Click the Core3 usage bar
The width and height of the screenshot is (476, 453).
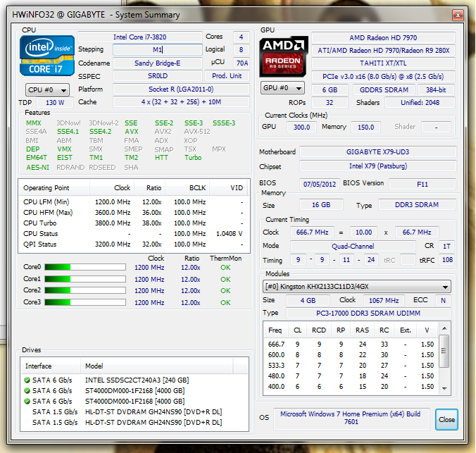coord(85,302)
